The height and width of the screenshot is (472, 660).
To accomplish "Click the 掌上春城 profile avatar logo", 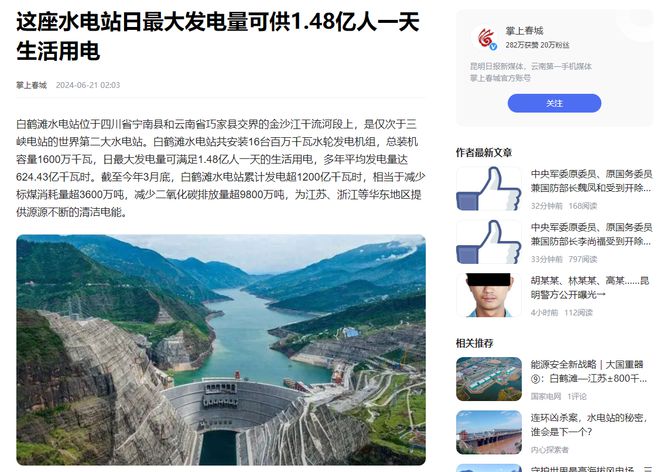I will pos(487,38).
